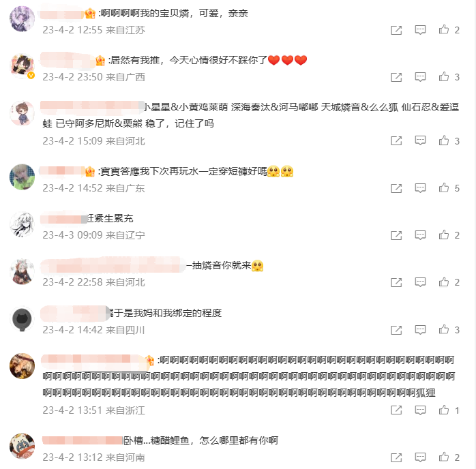The width and height of the screenshot is (476, 469).
Task: Reply to the 22:58 comment from 河北
Action: pyautogui.click(x=420, y=282)
